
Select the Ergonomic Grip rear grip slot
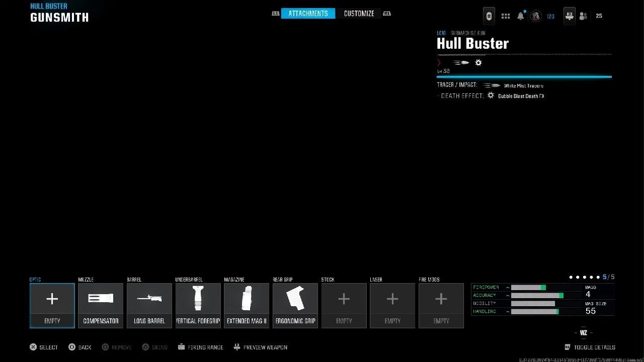(x=295, y=306)
